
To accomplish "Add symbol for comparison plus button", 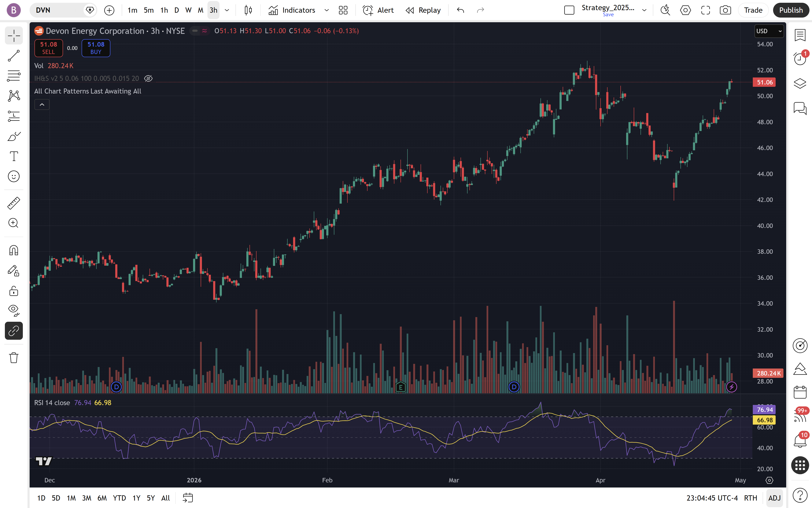I will 109,10.
